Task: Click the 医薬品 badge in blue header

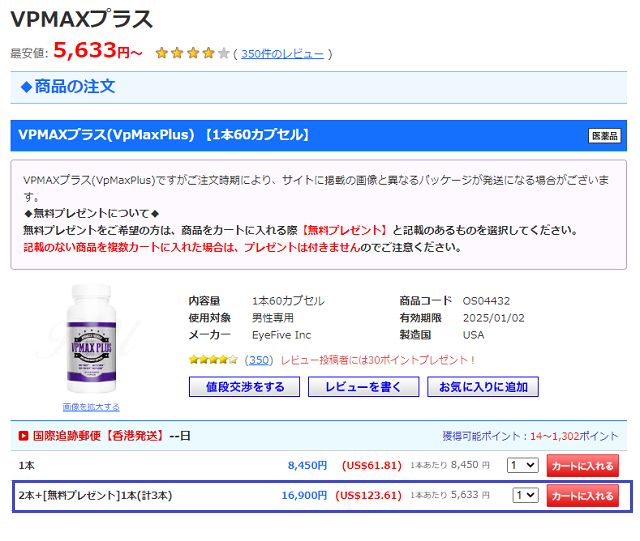Action: tap(604, 136)
